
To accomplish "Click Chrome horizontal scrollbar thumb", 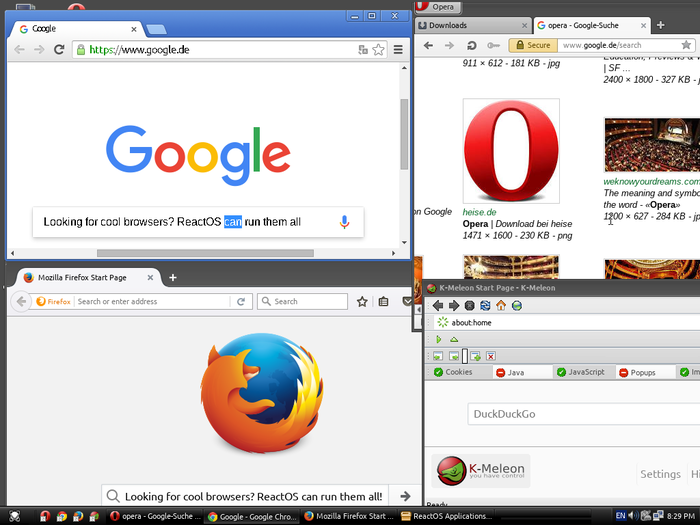I will 205,253.
